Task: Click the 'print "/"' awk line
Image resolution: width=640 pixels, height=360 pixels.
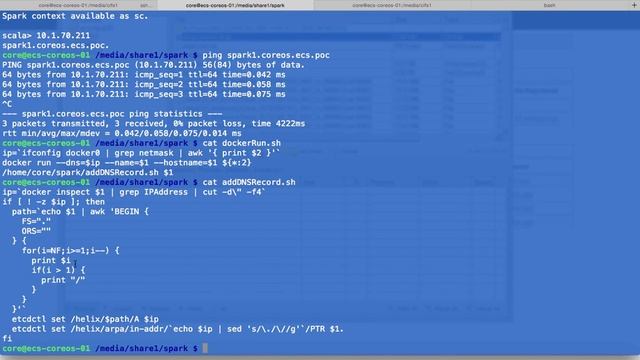Action: [x=63, y=280]
